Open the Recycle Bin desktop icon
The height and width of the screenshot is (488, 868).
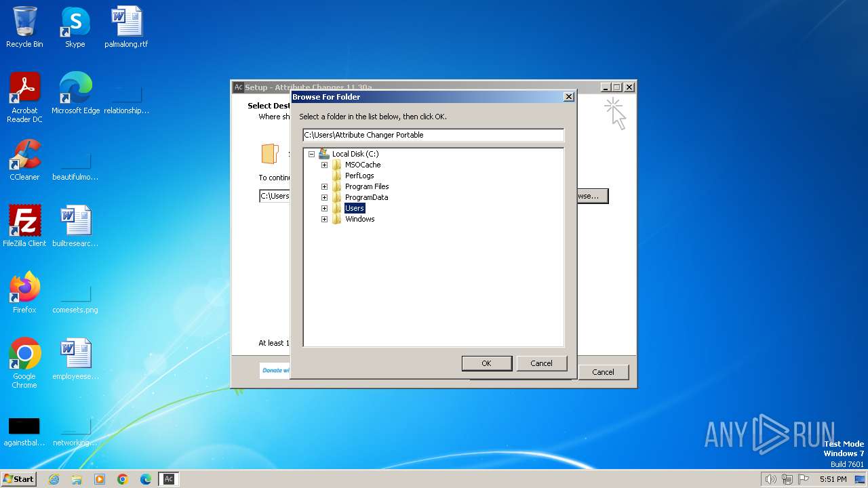click(24, 27)
